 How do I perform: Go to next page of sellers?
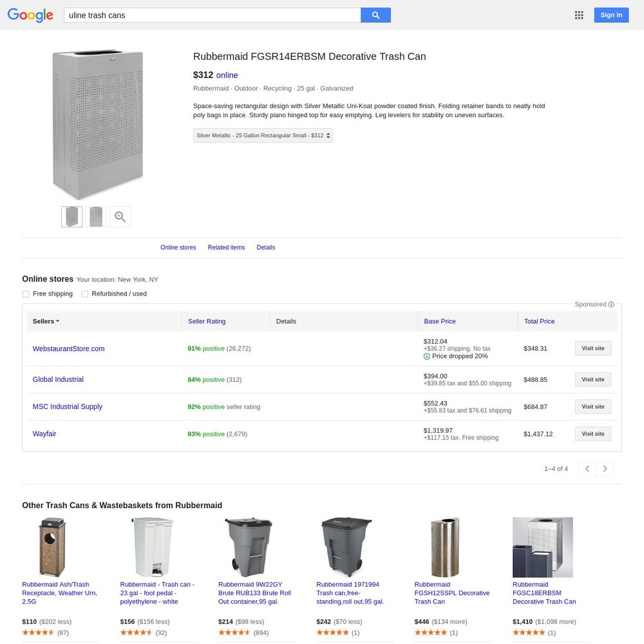pos(605,469)
